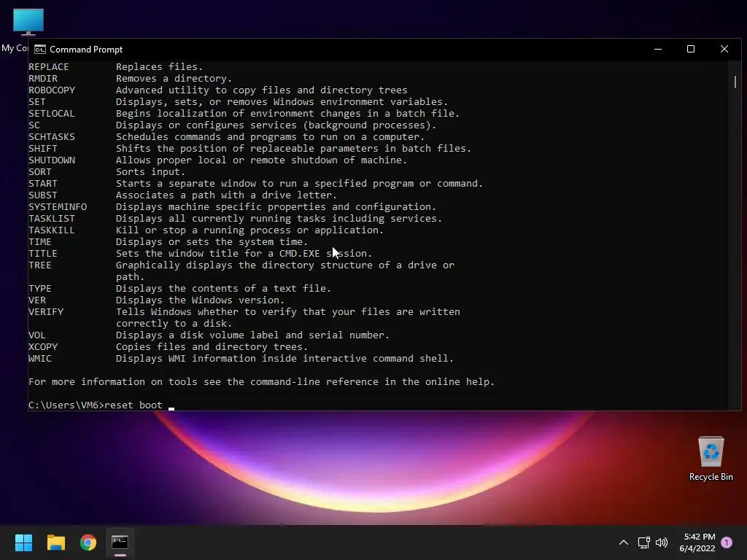This screenshot has height=560, width=747.
Task: Click the XCOPY command name
Action: pos(43,346)
